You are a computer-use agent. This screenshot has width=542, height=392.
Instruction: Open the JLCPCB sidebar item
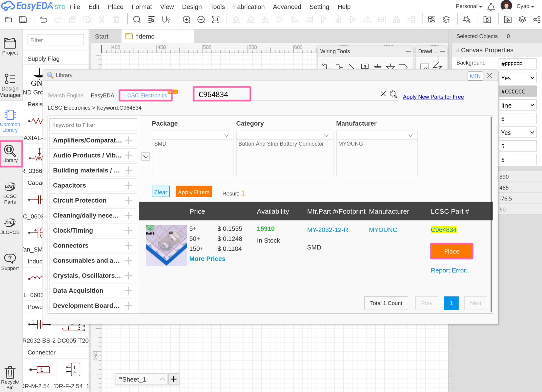tap(10, 227)
